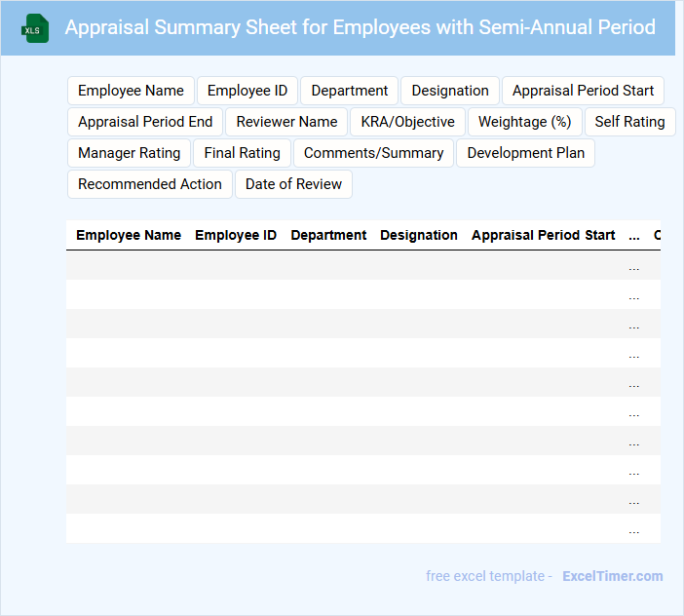Select the Reviewer Name tag
The height and width of the screenshot is (616, 684).
point(286,122)
